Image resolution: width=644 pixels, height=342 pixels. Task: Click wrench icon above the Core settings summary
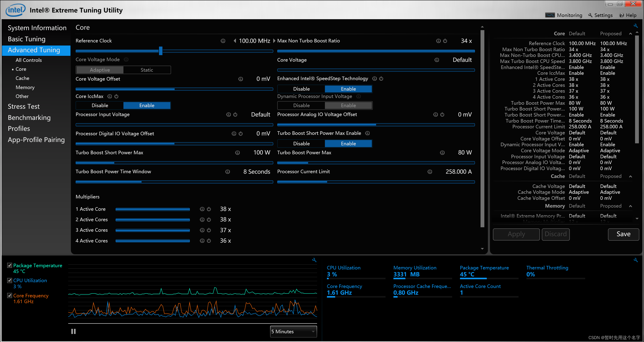point(635,26)
